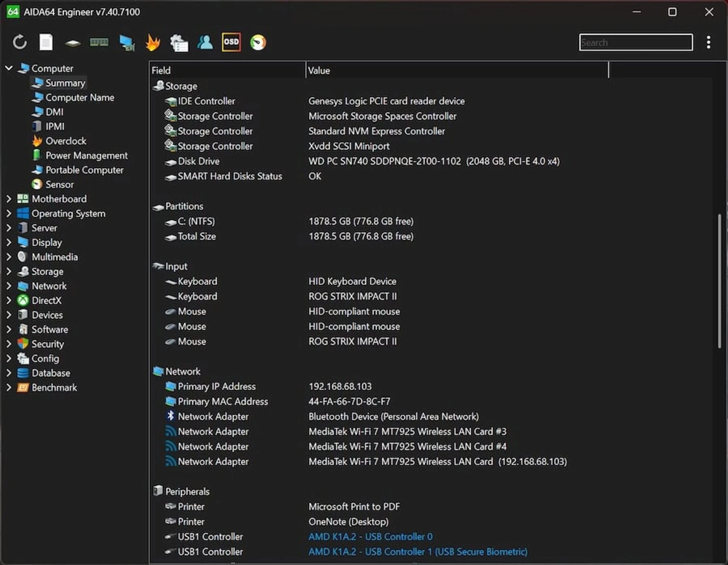Select Wireless LAN Card #3 value
Screen dimensions: 728x565
point(407,431)
